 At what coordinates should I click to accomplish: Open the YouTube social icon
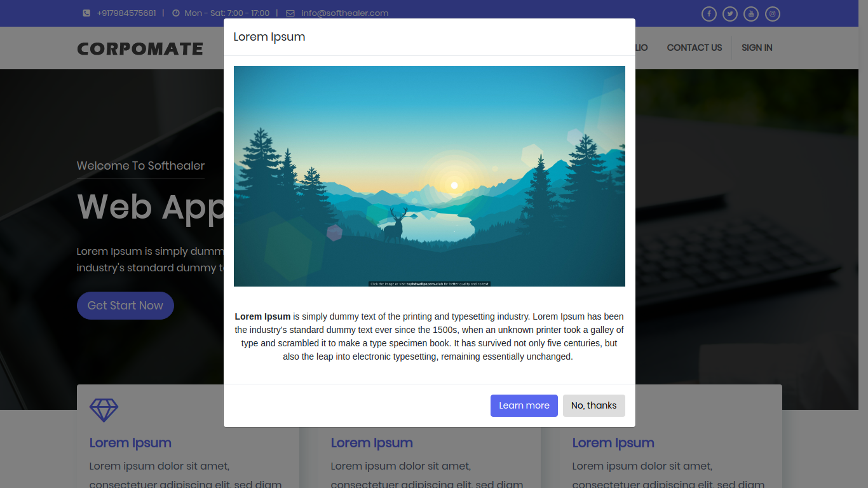tap(751, 14)
